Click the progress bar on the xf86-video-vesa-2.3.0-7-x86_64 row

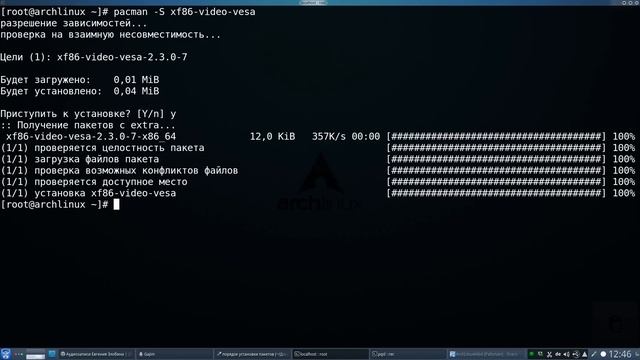[496, 136]
